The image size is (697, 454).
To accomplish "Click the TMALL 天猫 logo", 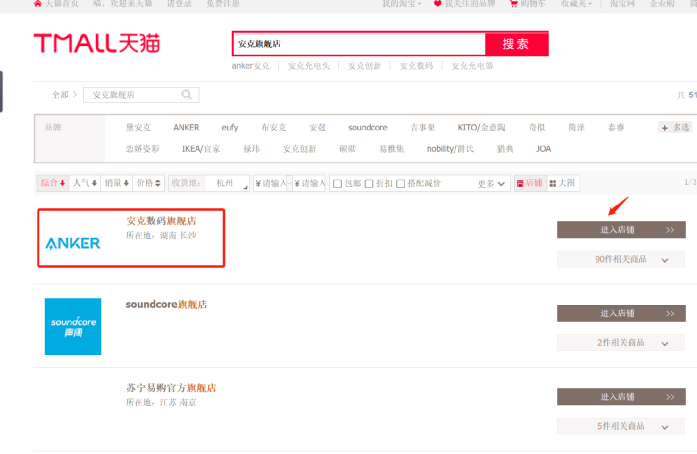I will coord(97,44).
